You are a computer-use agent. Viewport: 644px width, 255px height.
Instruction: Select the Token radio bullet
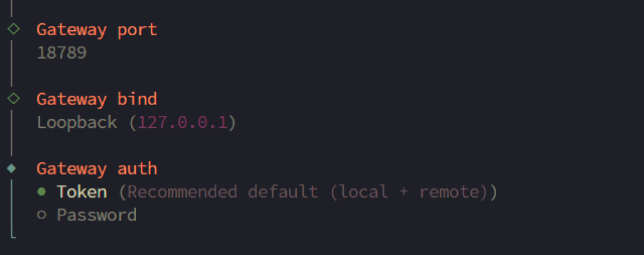click(x=41, y=191)
